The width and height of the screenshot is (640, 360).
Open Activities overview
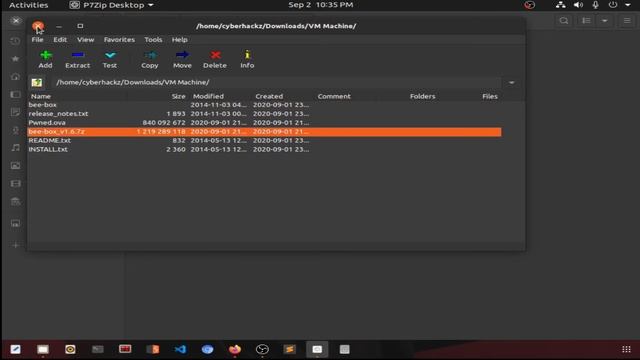[28, 5]
